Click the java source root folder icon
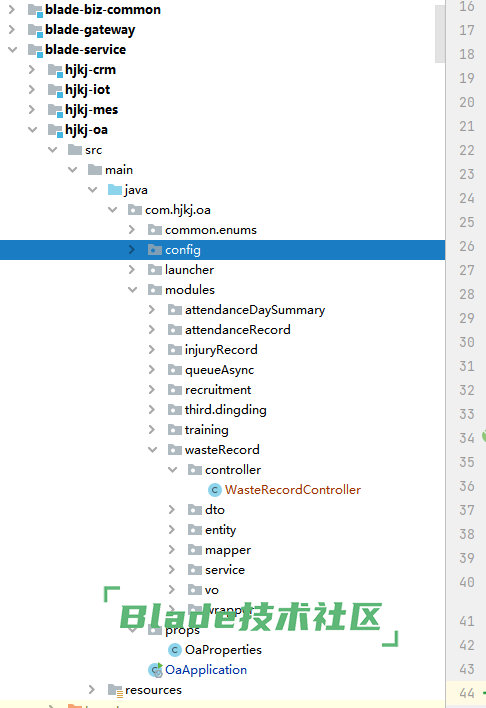This screenshot has width=486, height=708. pyautogui.click(x=115, y=190)
